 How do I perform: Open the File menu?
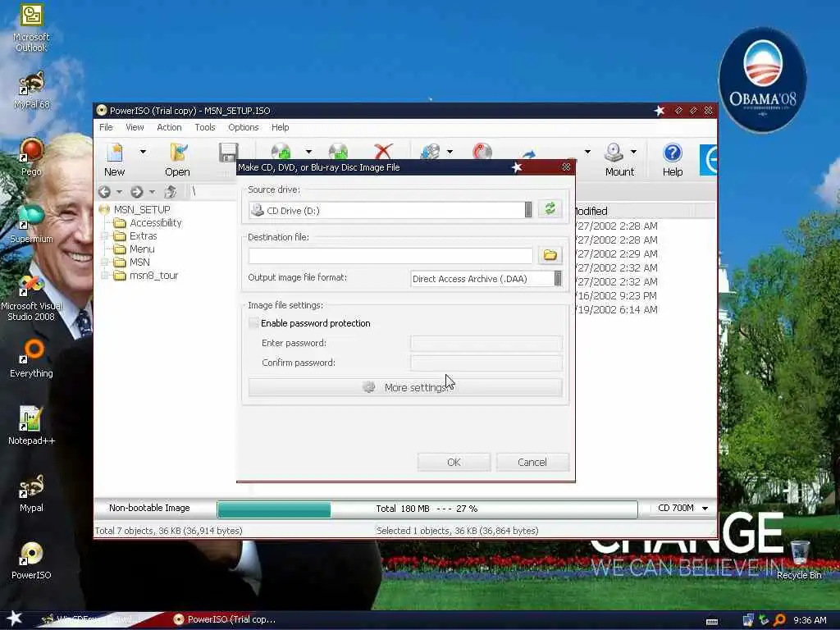pyautogui.click(x=106, y=127)
